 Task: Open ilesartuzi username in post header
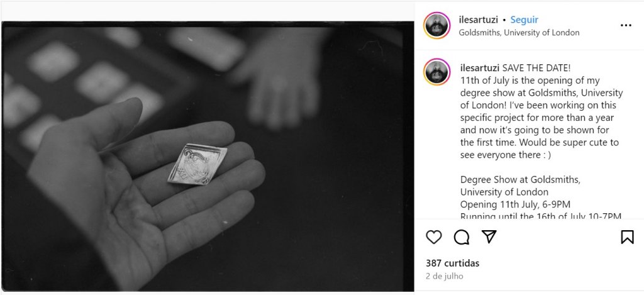478,19
